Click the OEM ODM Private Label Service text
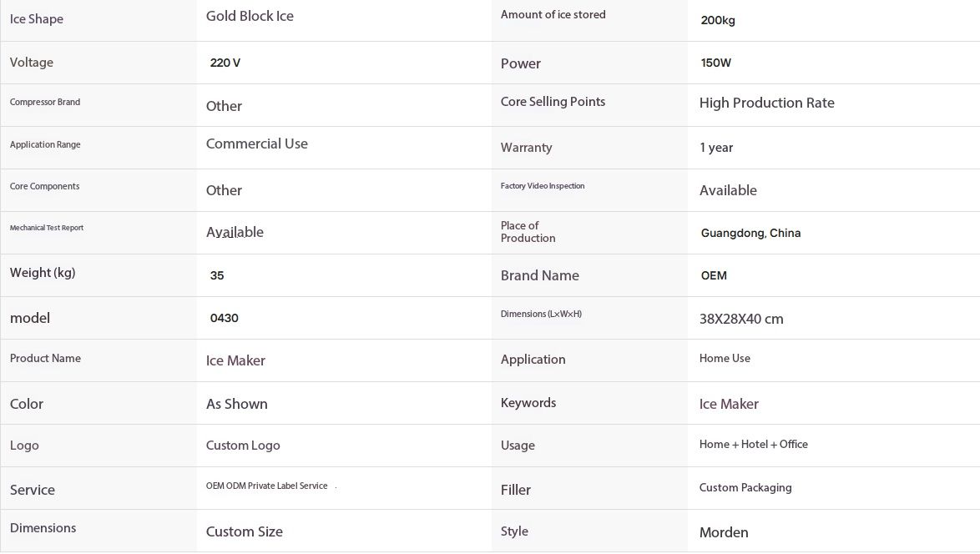This screenshot has height=554, width=980. pyautogui.click(x=267, y=486)
